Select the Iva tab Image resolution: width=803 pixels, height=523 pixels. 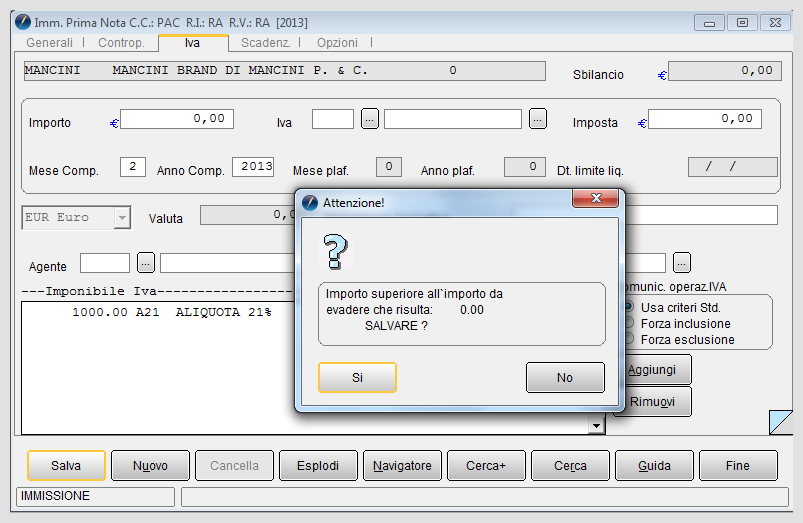click(x=193, y=43)
